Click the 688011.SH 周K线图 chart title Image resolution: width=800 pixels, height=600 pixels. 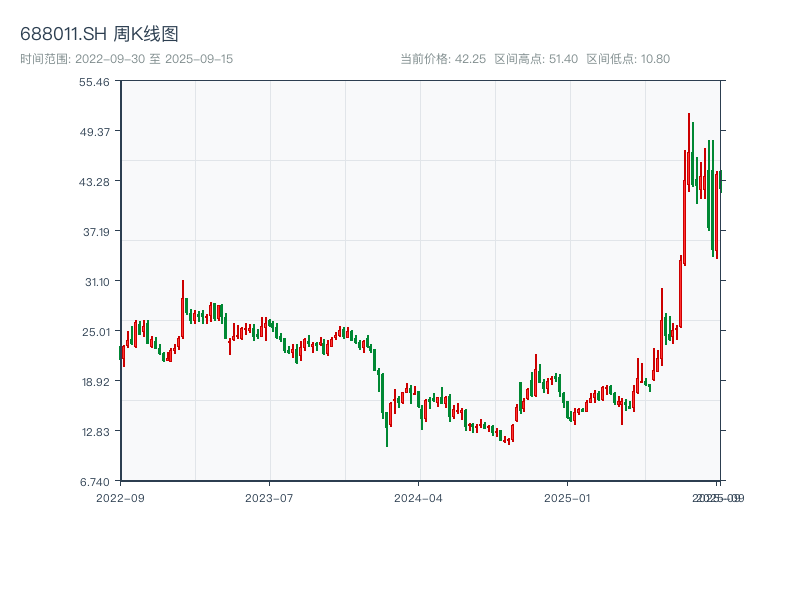pos(100,34)
